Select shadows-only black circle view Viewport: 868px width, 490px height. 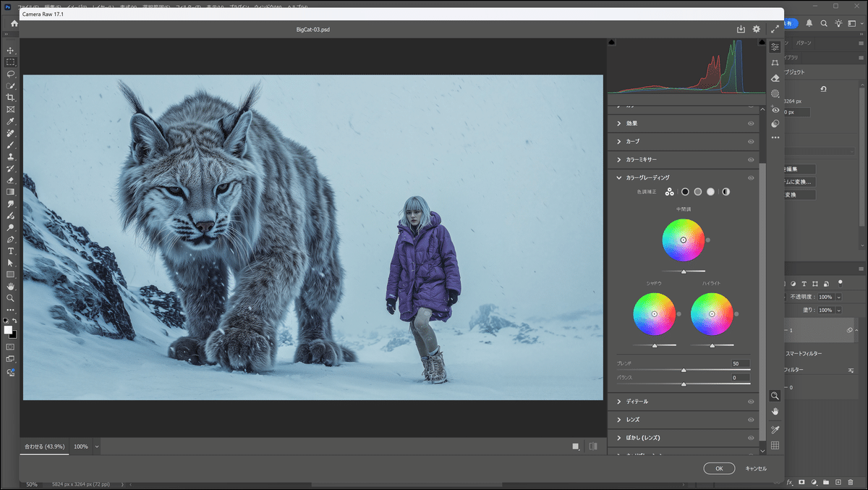click(x=684, y=192)
